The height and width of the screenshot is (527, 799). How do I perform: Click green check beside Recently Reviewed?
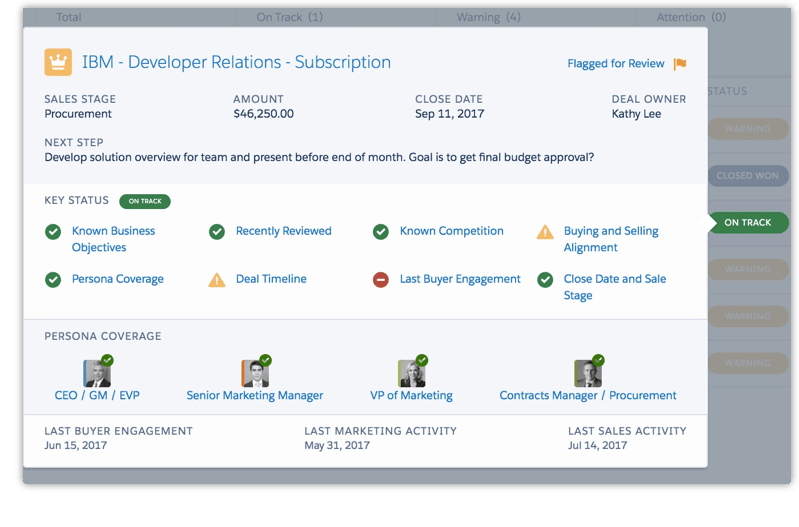pos(217,232)
